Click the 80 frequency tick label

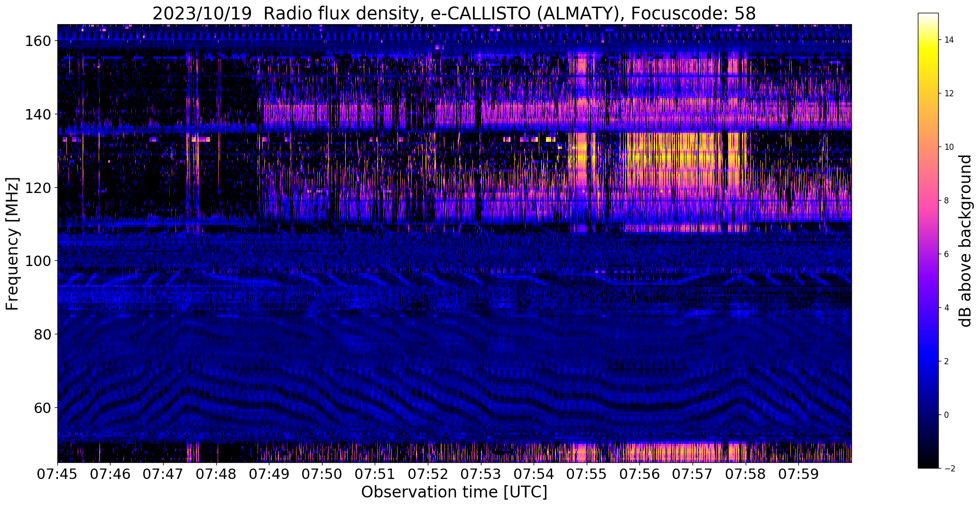pyautogui.click(x=42, y=334)
